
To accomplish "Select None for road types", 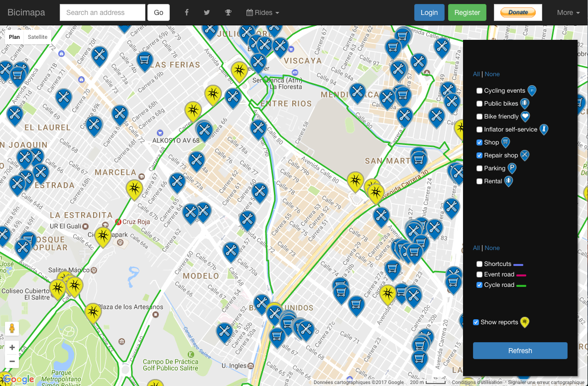I will (x=492, y=248).
